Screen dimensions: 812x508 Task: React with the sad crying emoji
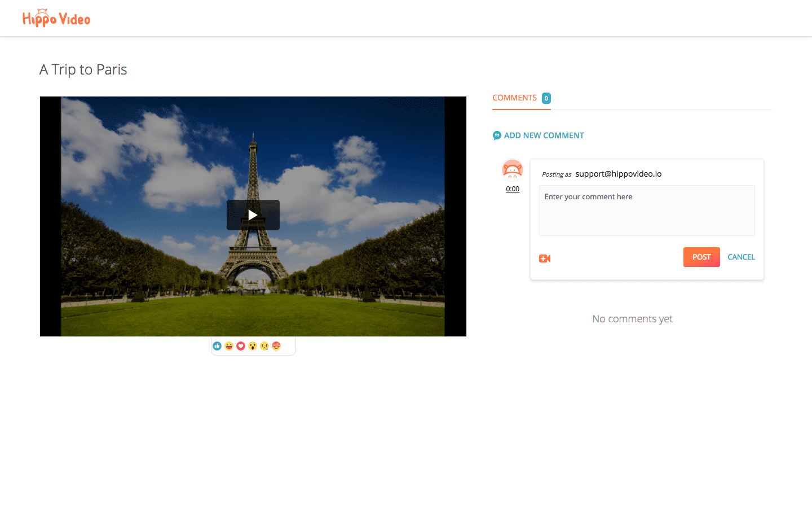tap(264, 345)
